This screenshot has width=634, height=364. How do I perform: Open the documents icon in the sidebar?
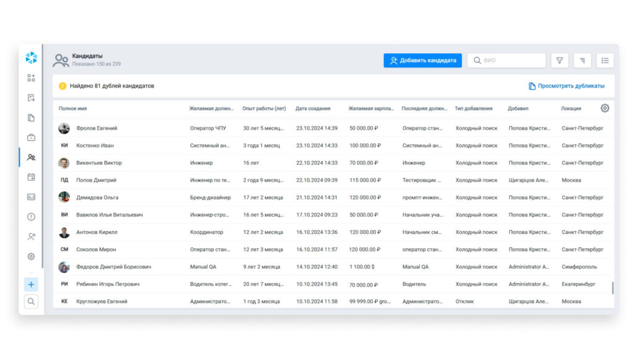[x=31, y=118]
